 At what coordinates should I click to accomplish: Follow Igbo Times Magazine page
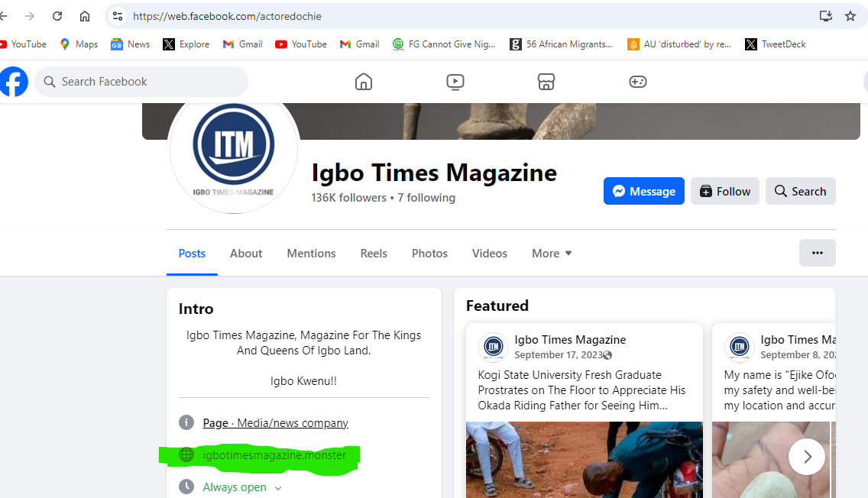pyautogui.click(x=724, y=191)
